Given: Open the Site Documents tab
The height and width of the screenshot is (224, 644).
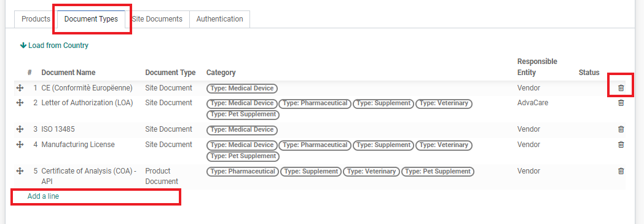Looking at the screenshot, I should (157, 19).
